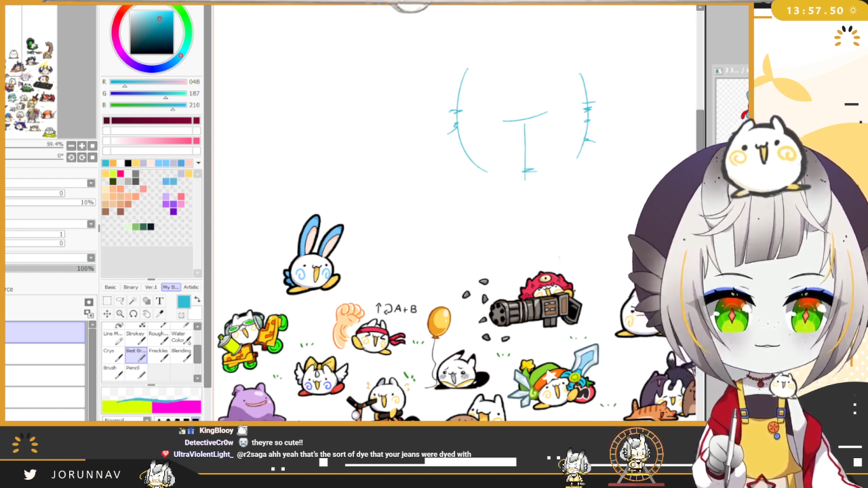Open the dropdown above the 100% bar
868x488 pixels.
91,258
